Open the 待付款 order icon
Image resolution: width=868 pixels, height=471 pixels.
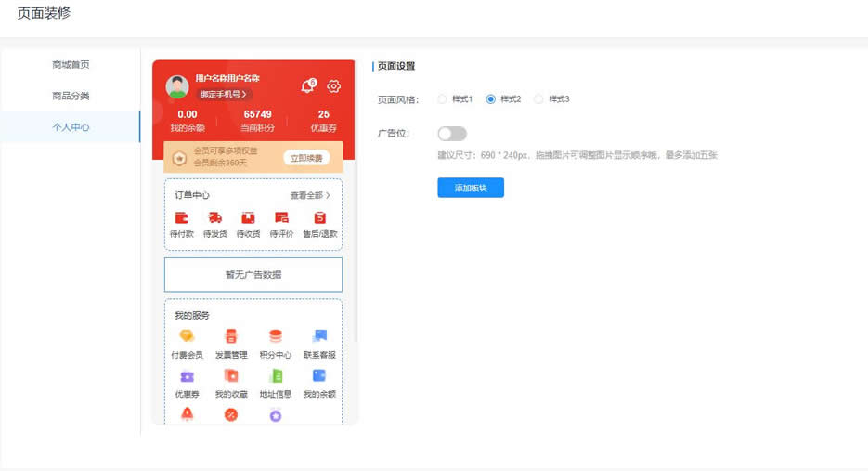point(182,217)
